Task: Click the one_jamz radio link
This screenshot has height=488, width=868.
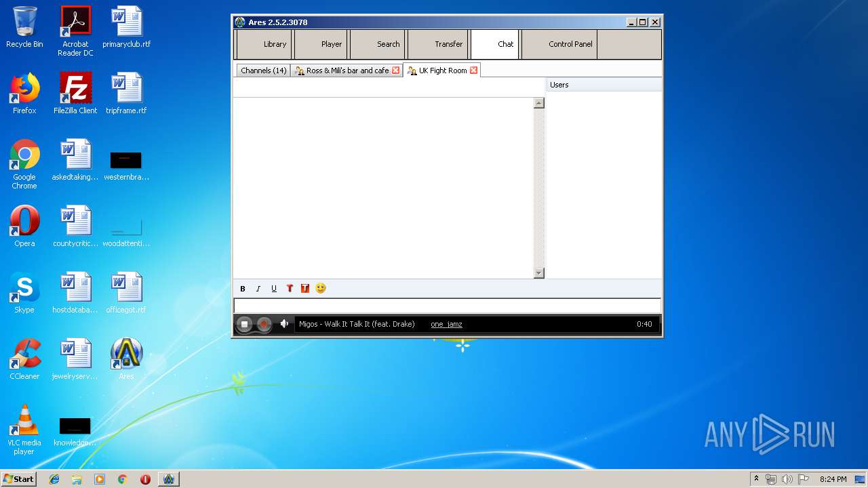Action: click(x=446, y=324)
